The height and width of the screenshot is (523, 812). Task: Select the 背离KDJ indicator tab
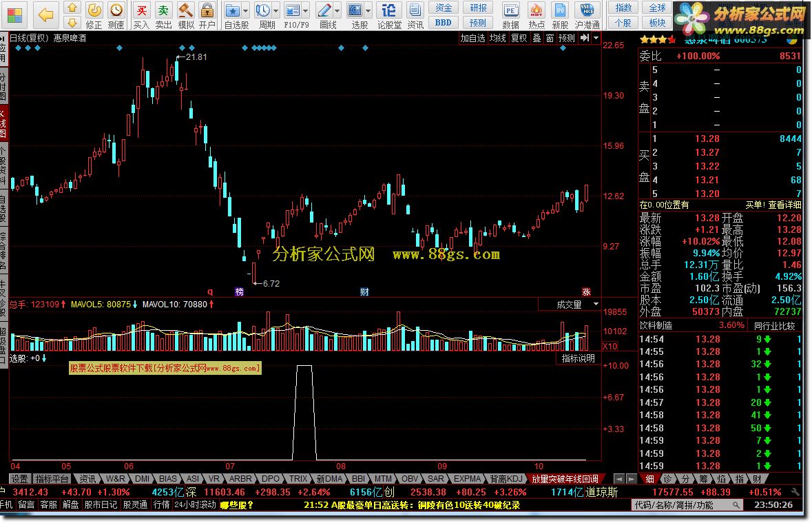click(506, 479)
